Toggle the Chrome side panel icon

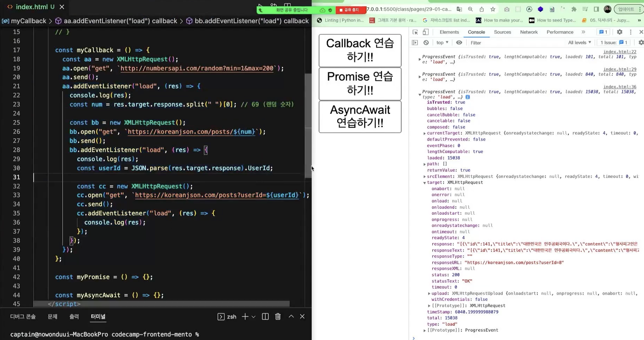click(x=596, y=9)
